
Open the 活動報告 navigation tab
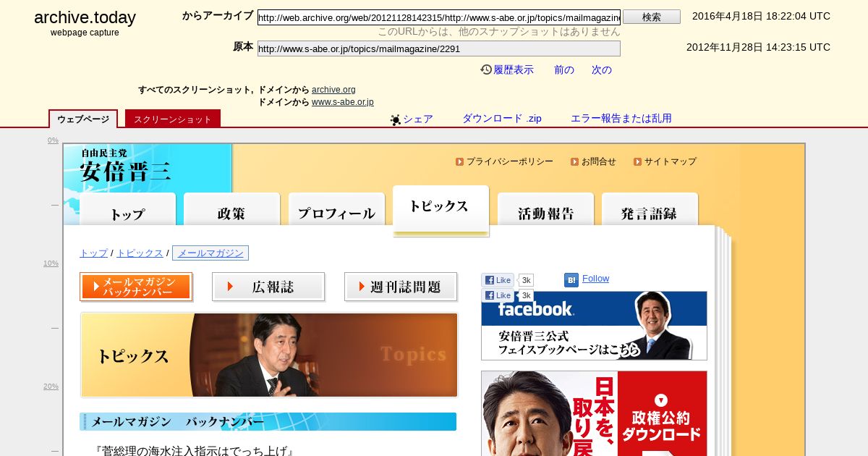point(545,209)
